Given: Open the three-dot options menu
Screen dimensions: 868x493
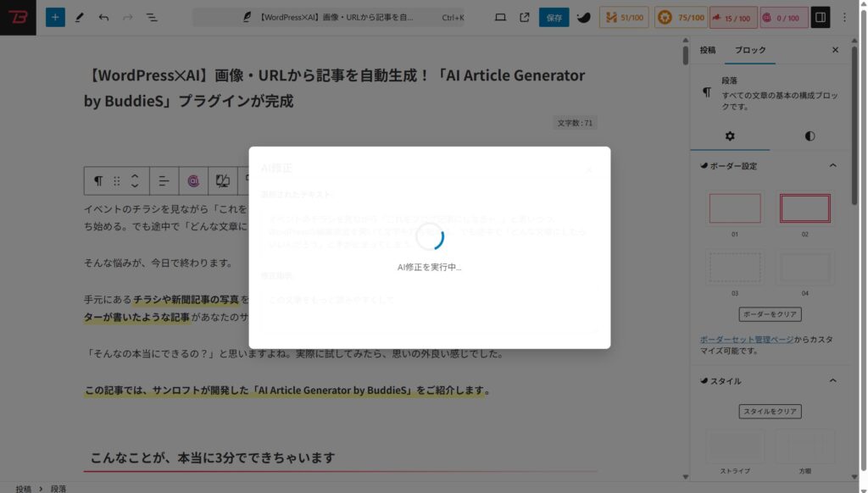Looking at the screenshot, I should coord(844,18).
